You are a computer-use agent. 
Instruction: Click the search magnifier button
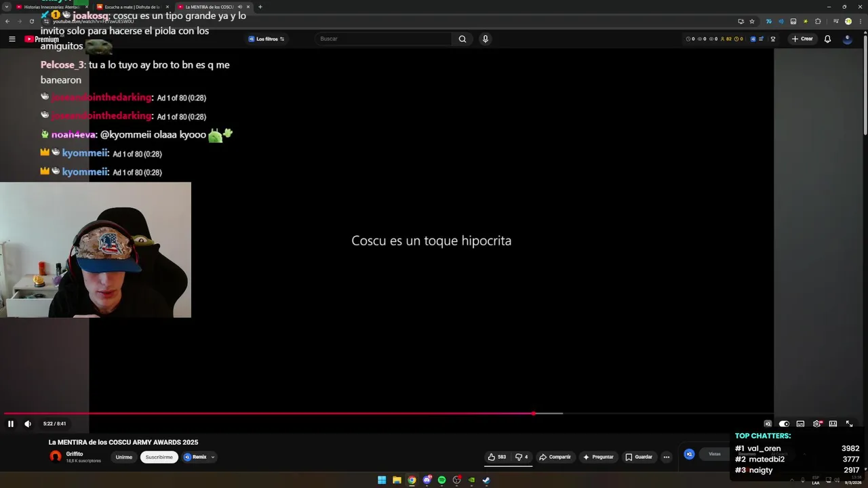coord(462,39)
